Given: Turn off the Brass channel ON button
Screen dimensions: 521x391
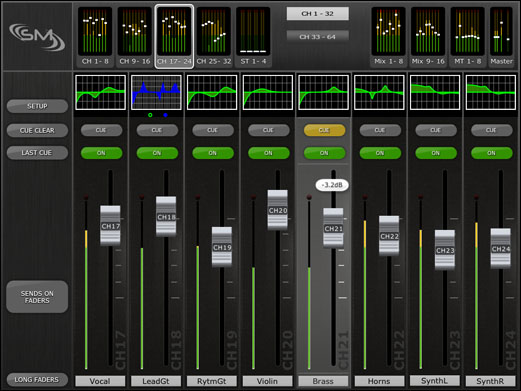Looking at the screenshot, I should [324, 153].
